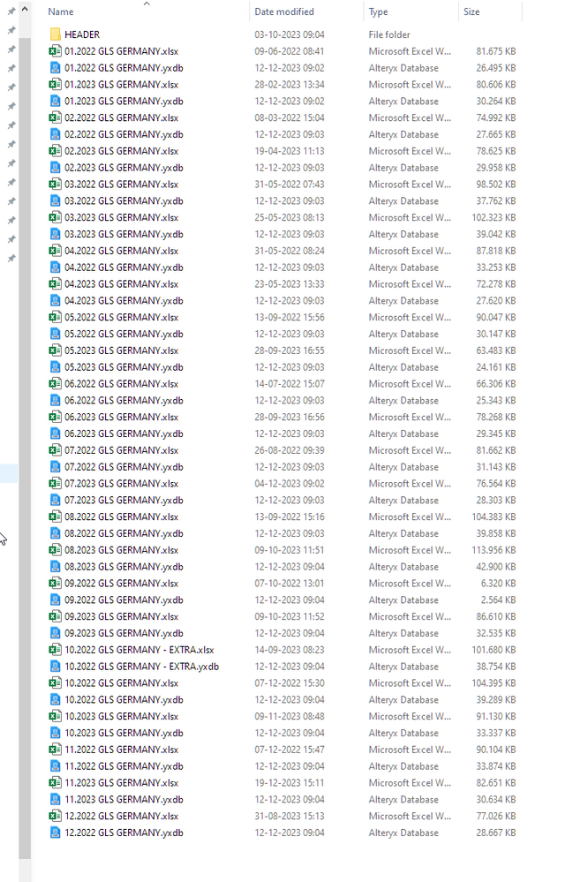588x882 pixels.
Task: Select file 02.2023 GLS GERMANY.xlsx
Action: [x=122, y=151]
